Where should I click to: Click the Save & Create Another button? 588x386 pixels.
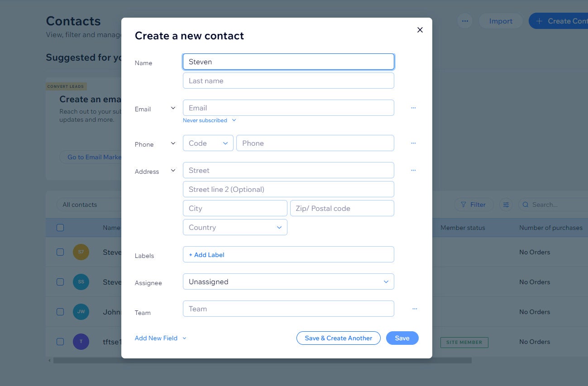click(339, 338)
